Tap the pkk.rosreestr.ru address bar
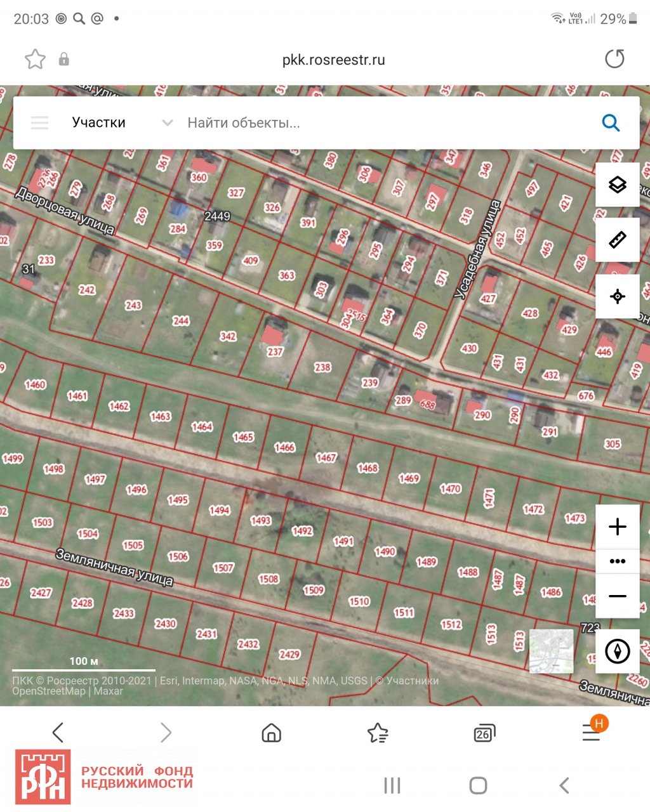The height and width of the screenshot is (812, 650). [x=334, y=60]
